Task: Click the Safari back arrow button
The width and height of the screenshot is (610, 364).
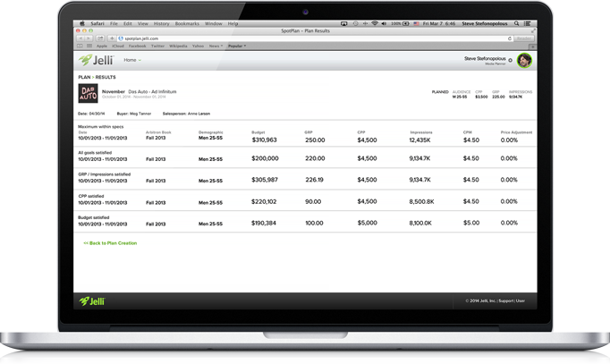Action: (80, 38)
